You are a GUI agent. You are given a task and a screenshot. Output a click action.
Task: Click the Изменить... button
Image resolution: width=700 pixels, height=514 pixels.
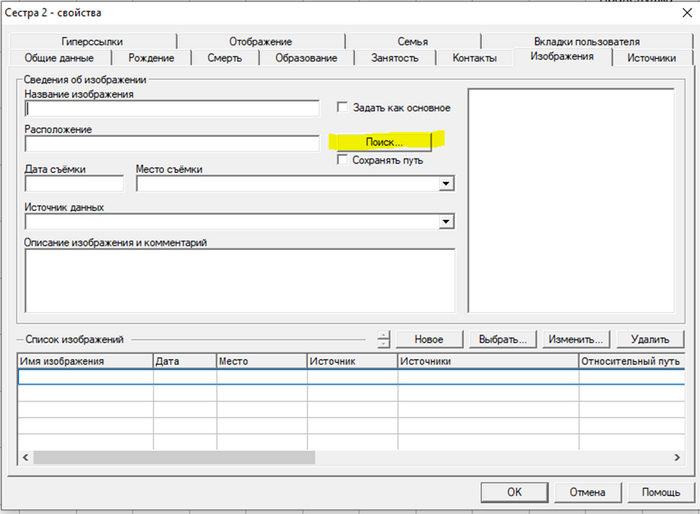point(575,340)
